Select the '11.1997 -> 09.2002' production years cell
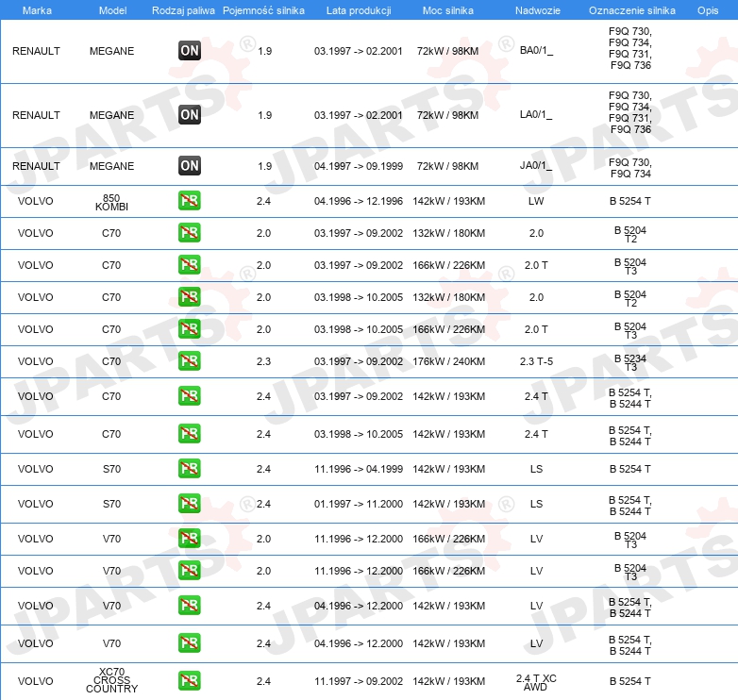Viewport: 738px width, 700px height. (x=359, y=681)
